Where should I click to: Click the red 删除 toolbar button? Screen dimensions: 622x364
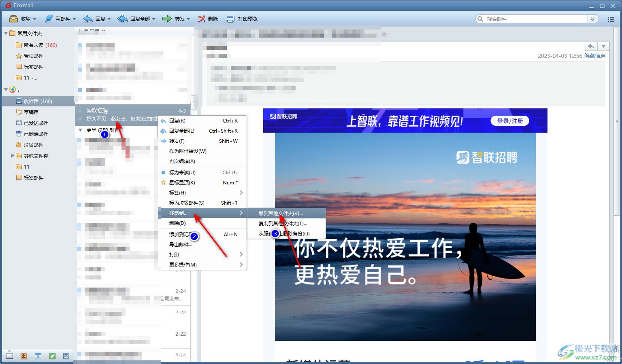(x=208, y=19)
